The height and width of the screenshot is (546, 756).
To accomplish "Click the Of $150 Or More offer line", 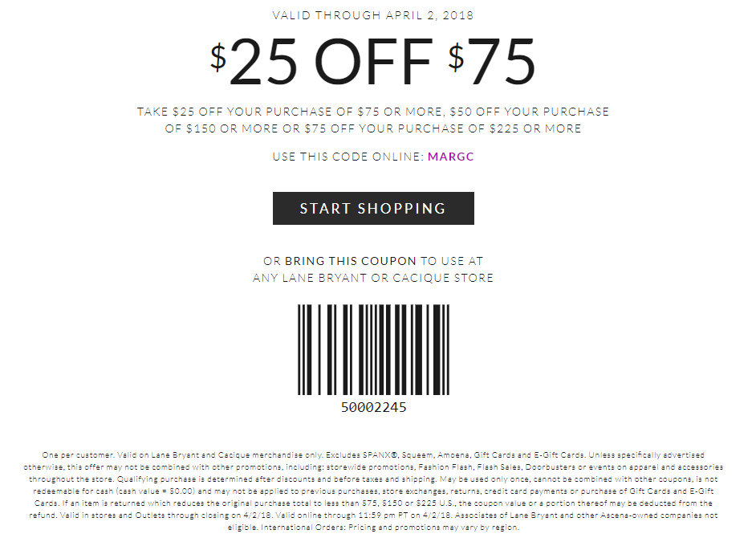I will [373, 128].
